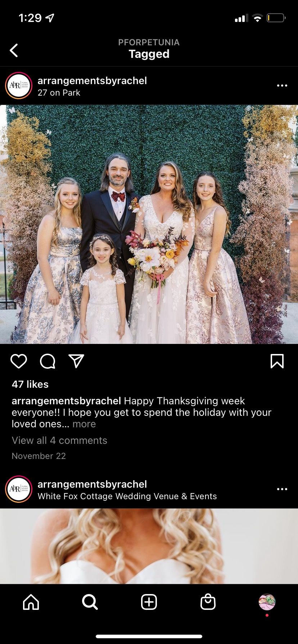
Task: Open your profile from the avatar icon
Action: [x=267, y=602]
